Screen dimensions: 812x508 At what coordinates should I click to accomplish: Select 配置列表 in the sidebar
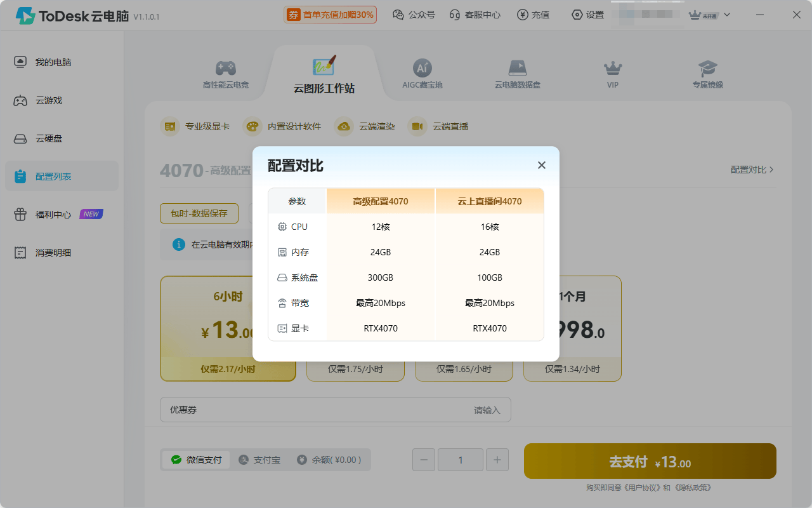point(62,177)
